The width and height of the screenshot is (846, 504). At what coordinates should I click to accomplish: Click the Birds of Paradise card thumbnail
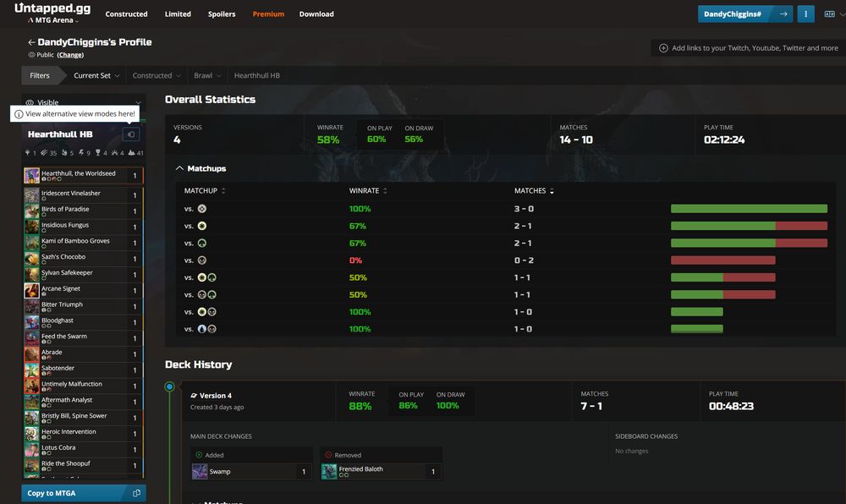point(32,211)
